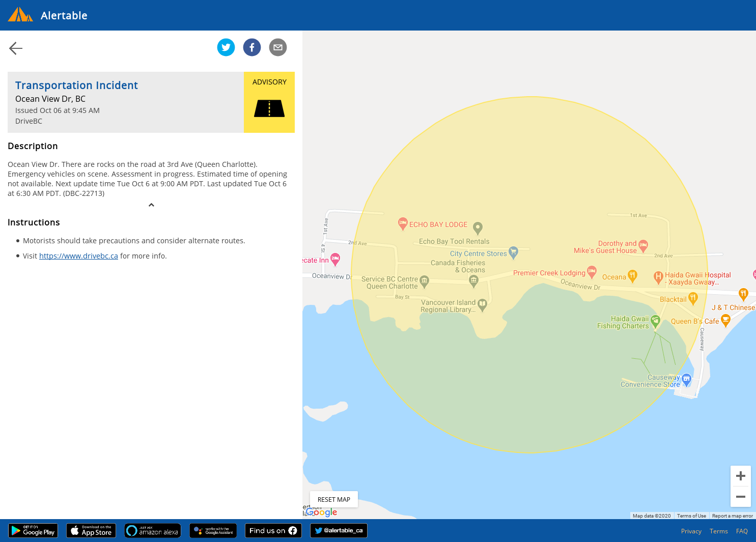Viewport: 756px width, 542px height.
Task: Go back using the left arrow
Action: 16,48
